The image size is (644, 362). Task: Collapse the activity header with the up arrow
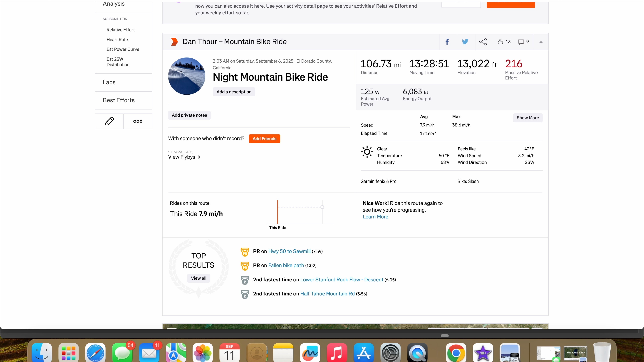(541, 42)
